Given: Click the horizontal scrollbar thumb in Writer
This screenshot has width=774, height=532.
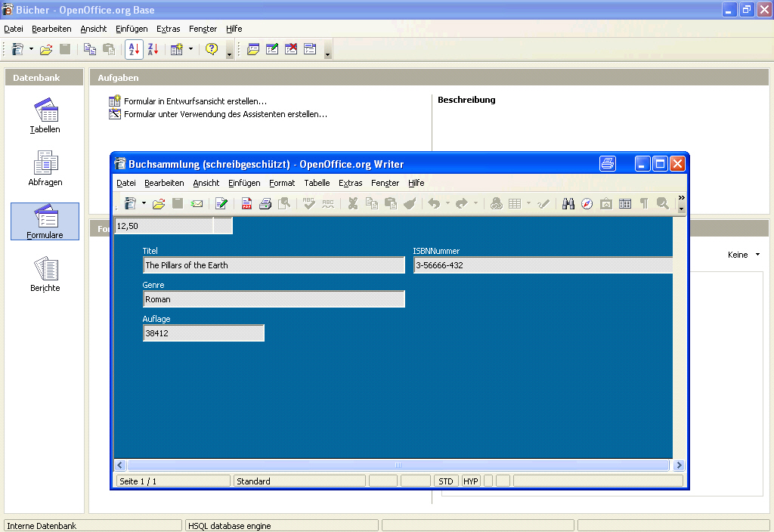Looking at the screenshot, I should pos(398,465).
